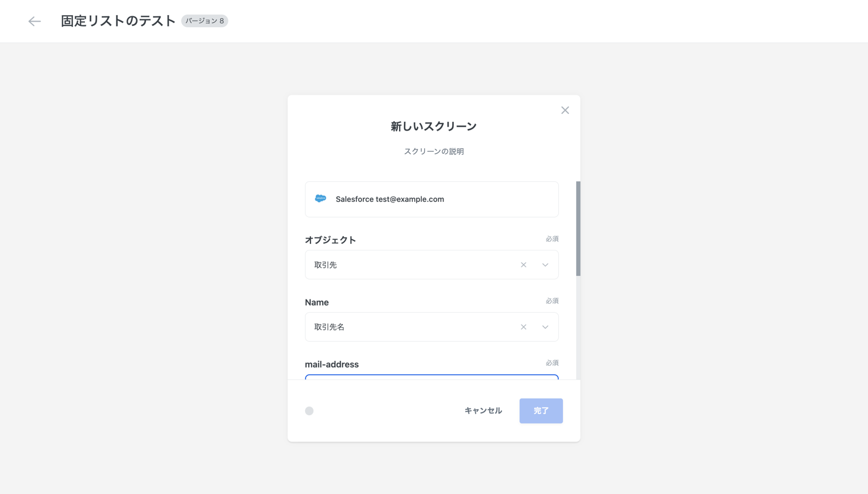Select the Salesforce test@example.com connection card
Screen dimensions: 868x494
click(x=432, y=199)
